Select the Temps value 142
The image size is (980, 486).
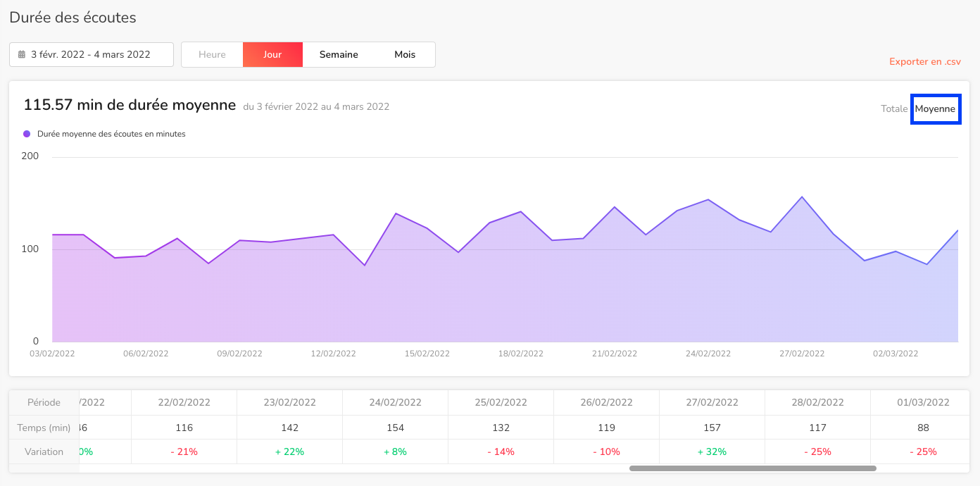click(x=290, y=428)
